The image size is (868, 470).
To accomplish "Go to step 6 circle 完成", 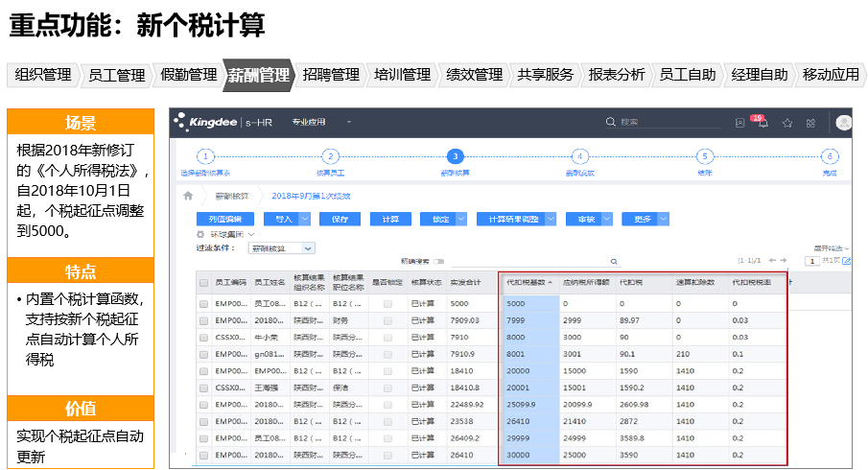I will [x=830, y=156].
